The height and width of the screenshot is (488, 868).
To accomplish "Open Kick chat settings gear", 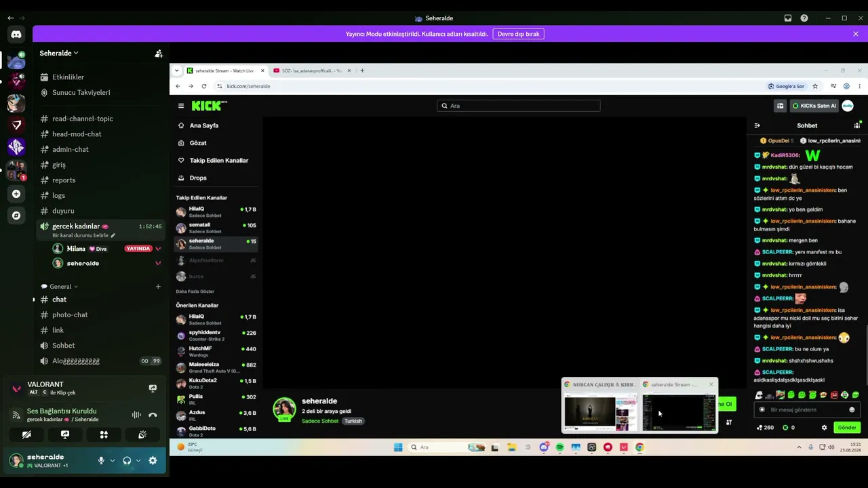I will [x=824, y=428].
